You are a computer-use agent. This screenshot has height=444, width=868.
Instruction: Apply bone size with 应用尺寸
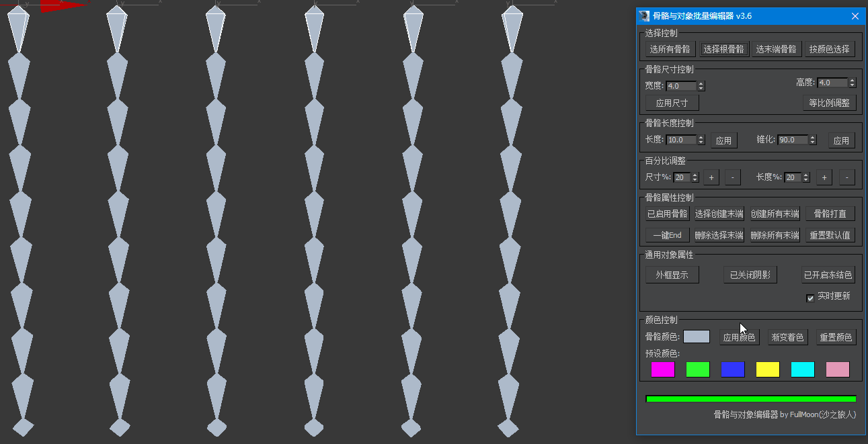[672, 103]
